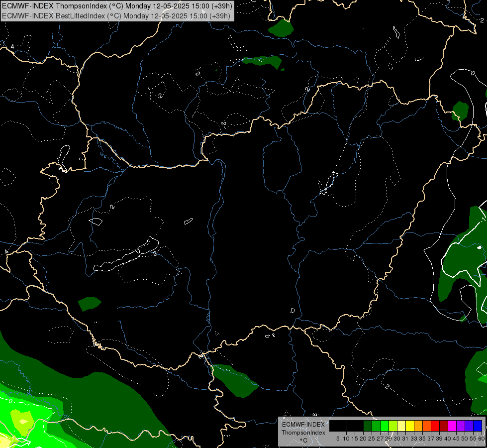Click the yellow-green 29–30 legend swatch

point(393,426)
